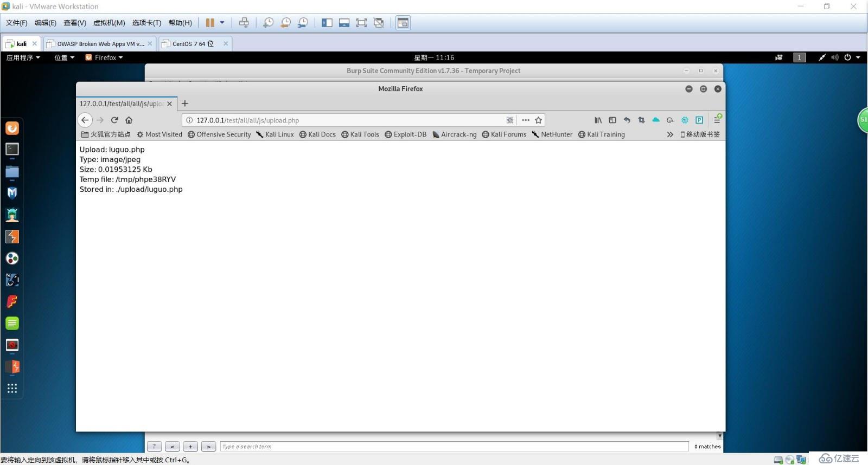Screen dimensions: 868x465
Task: Open Kali Docs bookmark
Action: pyautogui.click(x=317, y=134)
